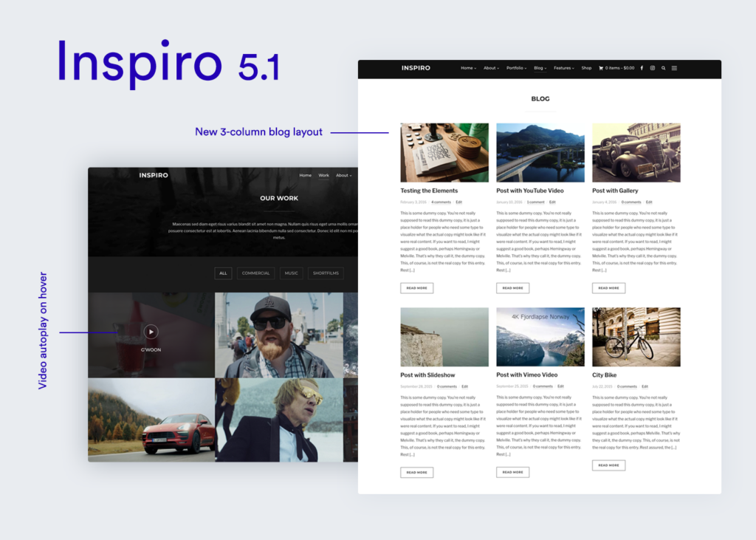This screenshot has height=540, width=756.
Task: Open the Post with YouTube Video title
Action: click(x=530, y=191)
